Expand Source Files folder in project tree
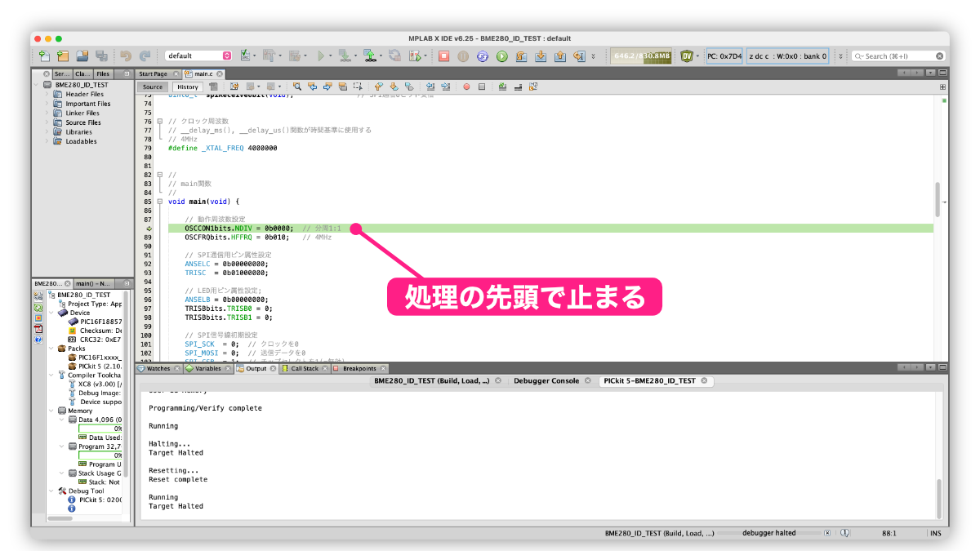980x551 pixels. (x=47, y=122)
